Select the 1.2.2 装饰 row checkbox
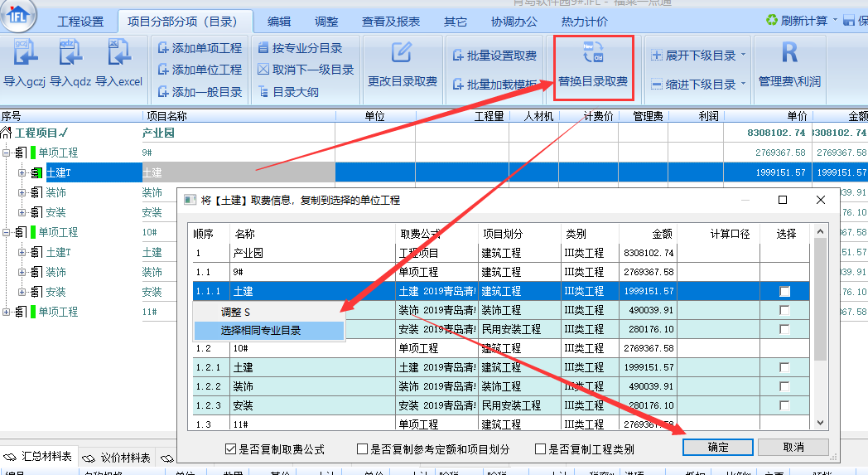The width and height of the screenshot is (868, 475). pyautogui.click(x=784, y=386)
